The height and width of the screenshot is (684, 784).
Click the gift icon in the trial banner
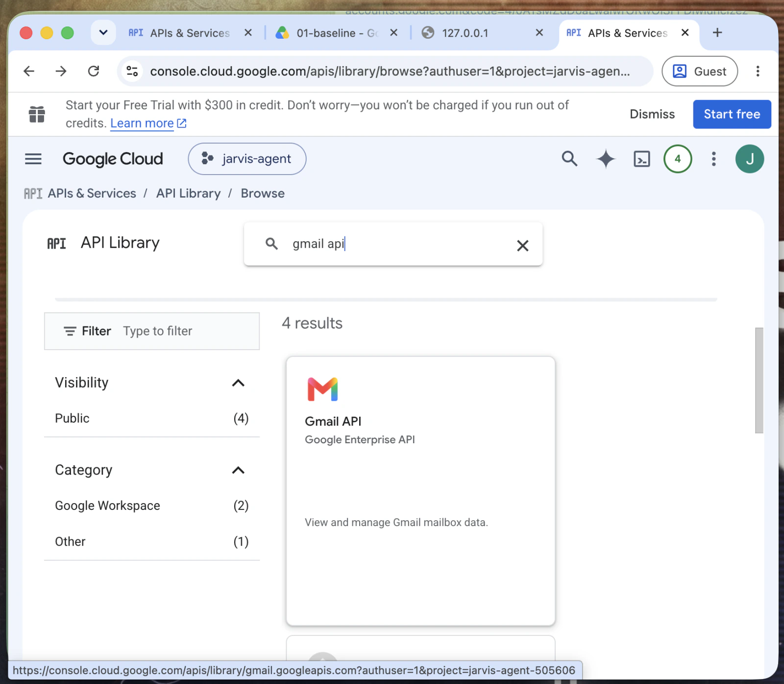click(37, 114)
